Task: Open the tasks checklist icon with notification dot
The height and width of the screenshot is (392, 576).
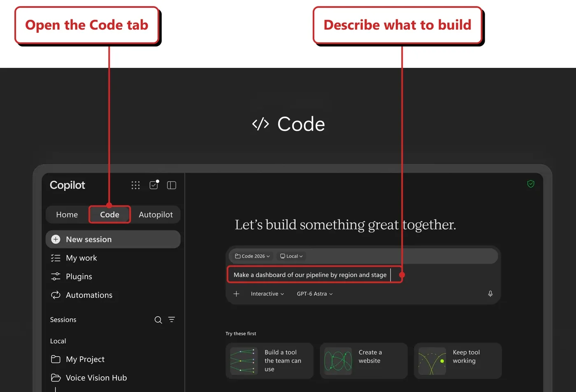Action: tap(154, 185)
